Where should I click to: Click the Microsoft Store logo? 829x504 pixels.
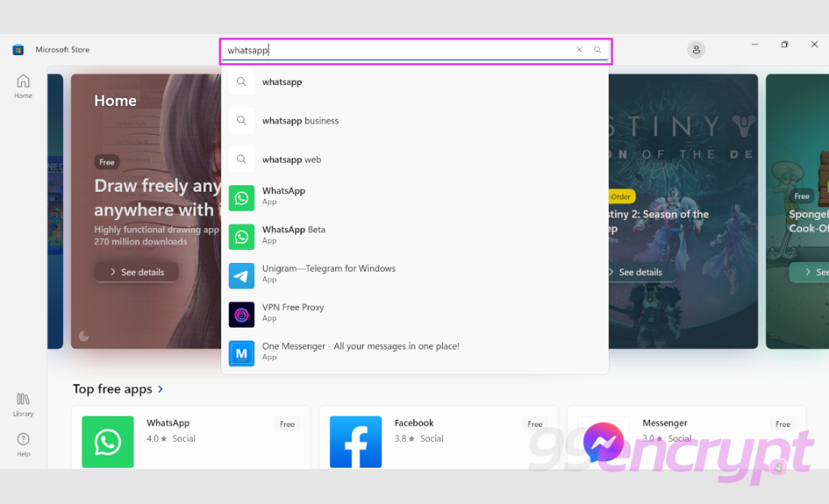[18, 49]
